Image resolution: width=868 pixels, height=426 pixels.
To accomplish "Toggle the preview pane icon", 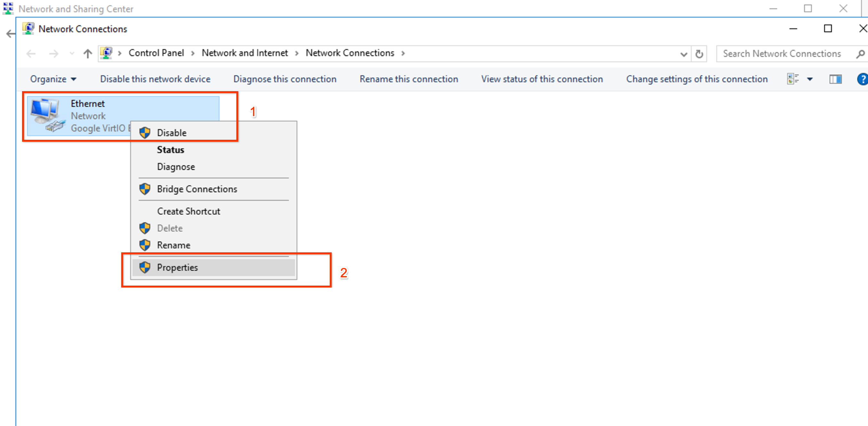I will (835, 79).
